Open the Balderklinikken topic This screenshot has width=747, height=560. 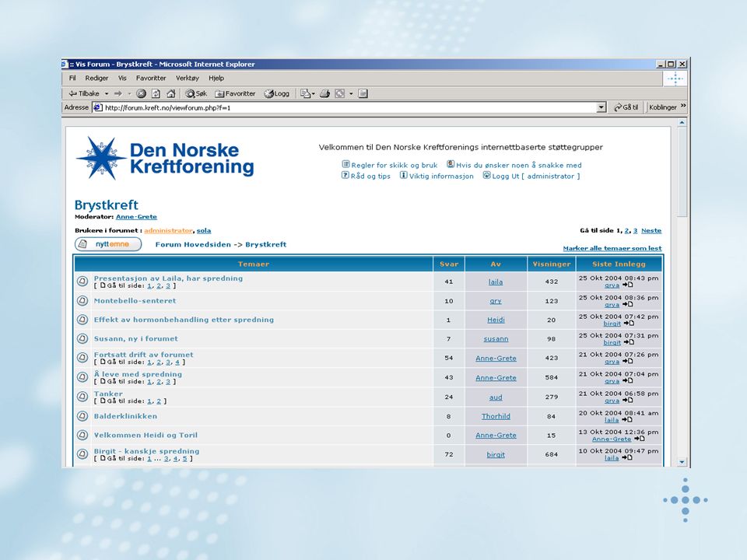pyautogui.click(x=125, y=415)
